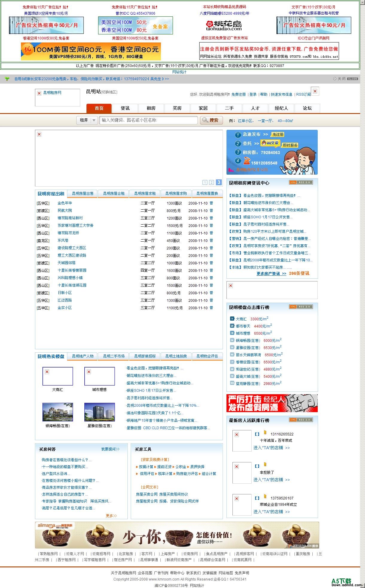Screen dimensions: 365x588
Task: Open the 金色年华 rental listing
Action: pyautogui.click(x=65, y=203)
